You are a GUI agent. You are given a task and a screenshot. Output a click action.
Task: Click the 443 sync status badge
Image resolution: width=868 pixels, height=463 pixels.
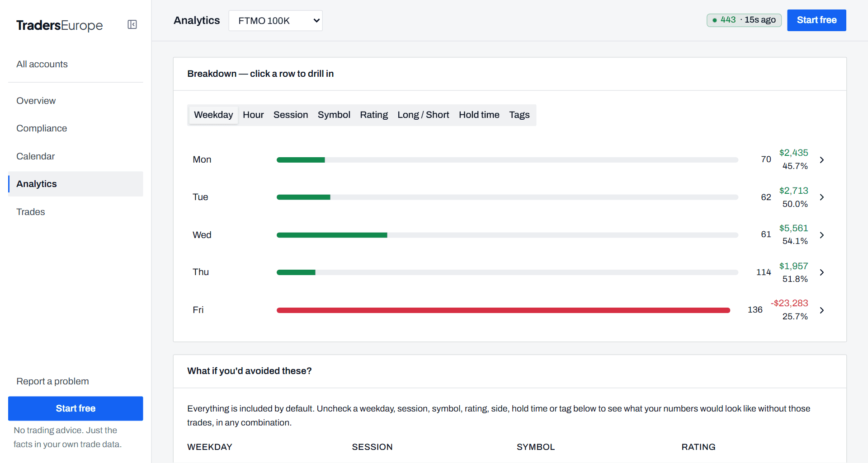click(744, 20)
